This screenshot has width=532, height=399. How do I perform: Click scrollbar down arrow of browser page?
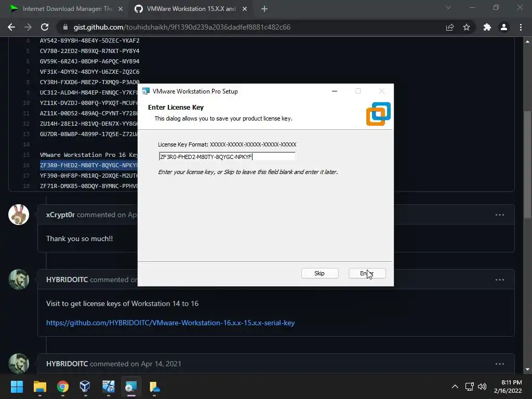click(x=527, y=369)
